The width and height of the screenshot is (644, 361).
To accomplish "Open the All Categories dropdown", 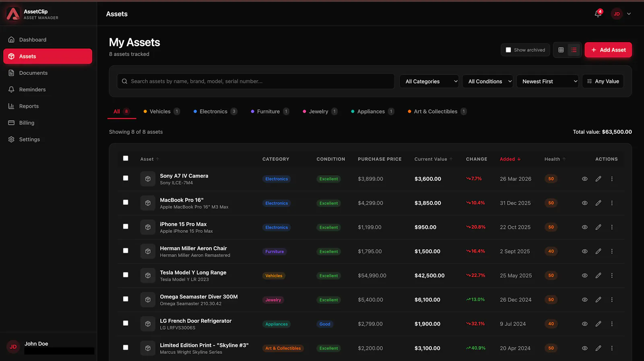I will [x=429, y=81].
